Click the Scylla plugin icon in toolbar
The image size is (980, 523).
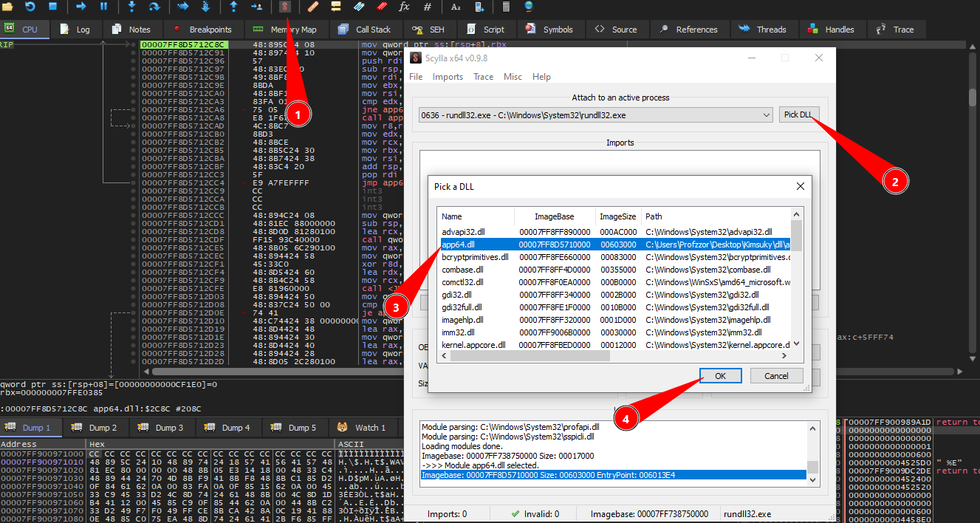coord(285,7)
